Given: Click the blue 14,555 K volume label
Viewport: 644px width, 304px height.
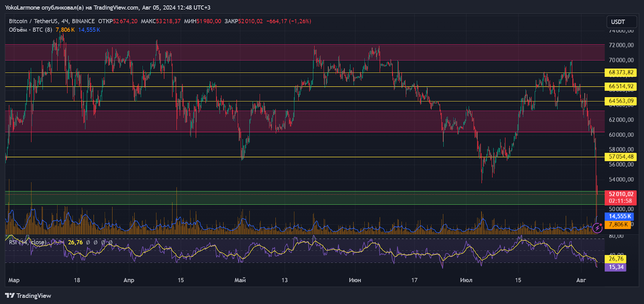Looking at the screenshot, I should click(619, 217).
